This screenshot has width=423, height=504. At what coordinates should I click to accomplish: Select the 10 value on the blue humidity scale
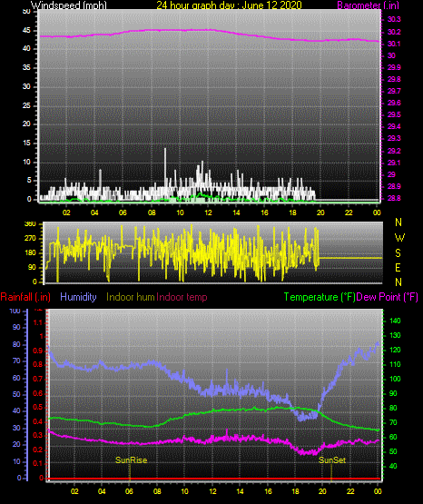pyautogui.click(x=16, y=461)
